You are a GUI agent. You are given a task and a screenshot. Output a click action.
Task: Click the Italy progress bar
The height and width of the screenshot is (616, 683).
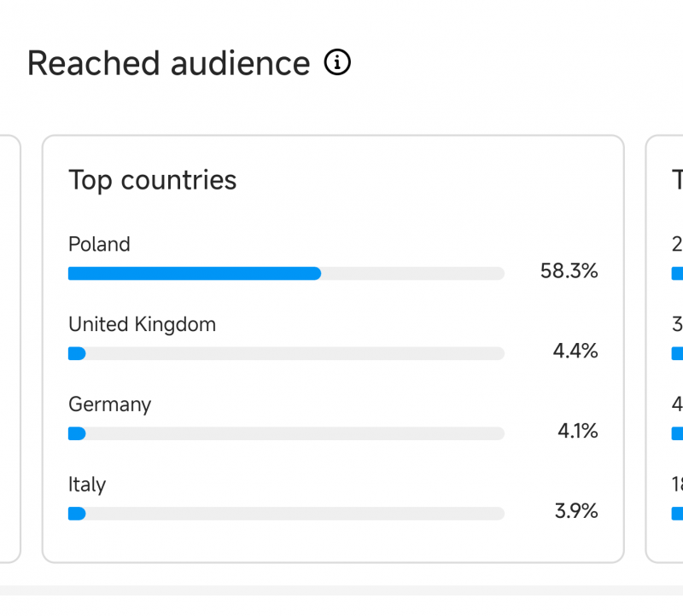[77, 514]
